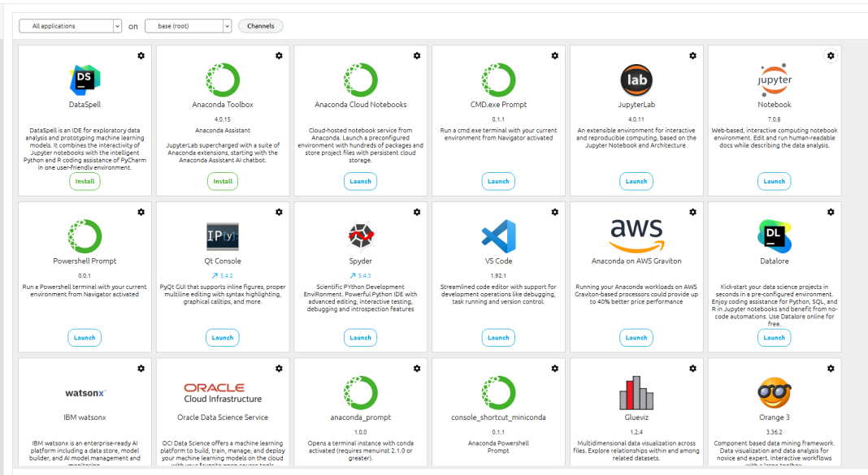Click the Jupyter Notebook logo icon
Image resolution: width=868 pixels, height=475 pixels.
pyautogui.click(x=774, y=80)
